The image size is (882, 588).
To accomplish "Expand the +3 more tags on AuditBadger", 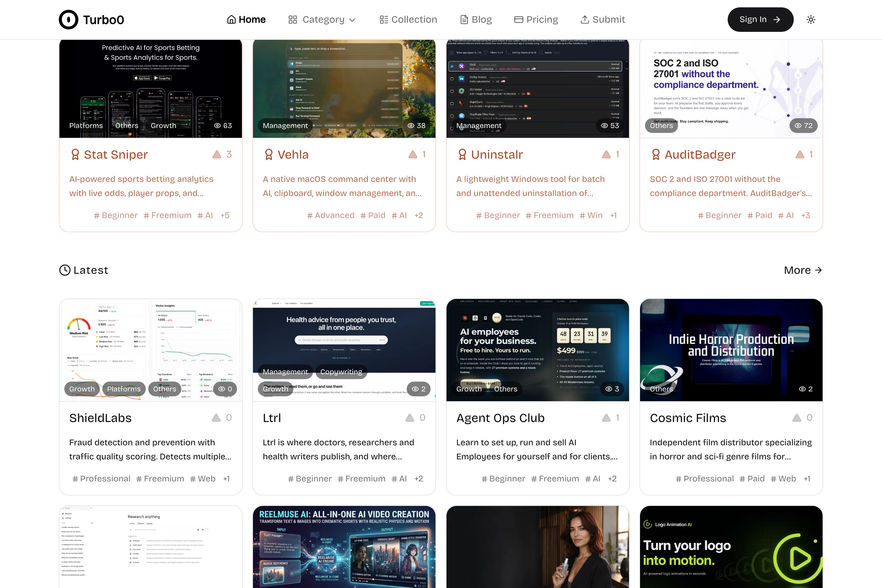I will click(805, 215).
